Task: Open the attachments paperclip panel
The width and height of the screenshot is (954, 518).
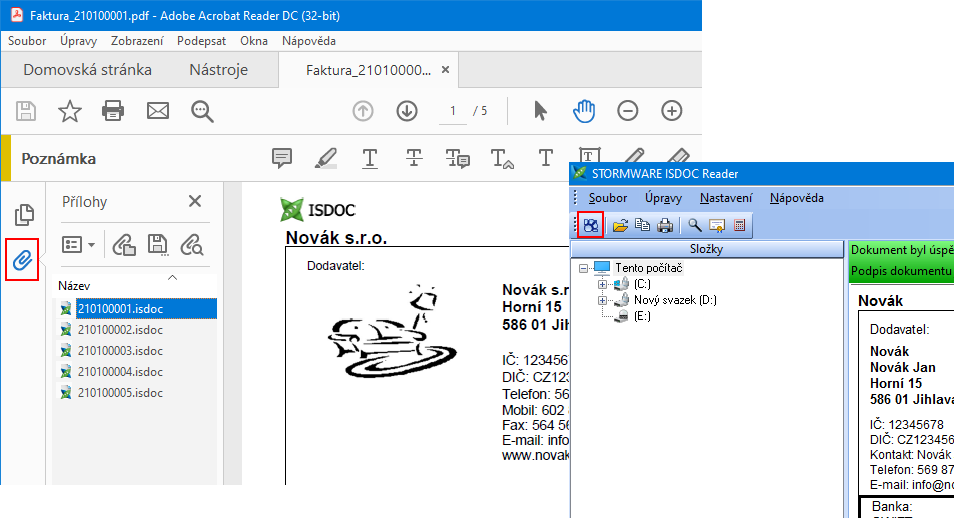Action: pos(23,260)
